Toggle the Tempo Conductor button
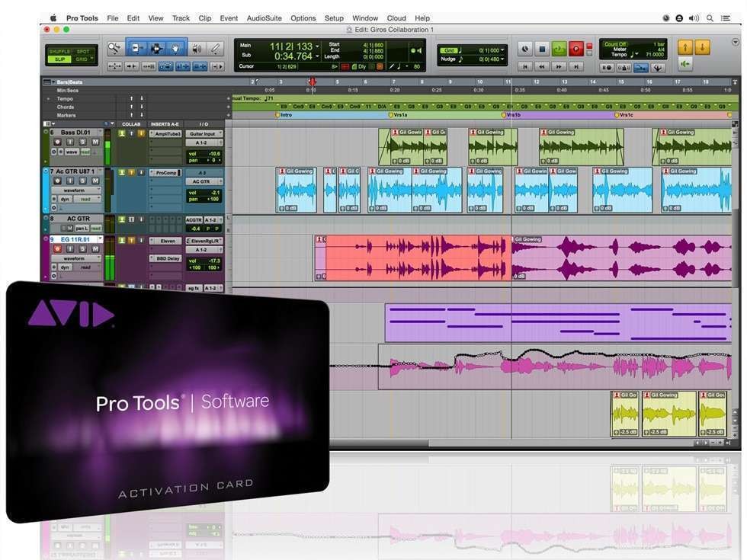Viewport: 747px width, 560px height. (658, 68)
